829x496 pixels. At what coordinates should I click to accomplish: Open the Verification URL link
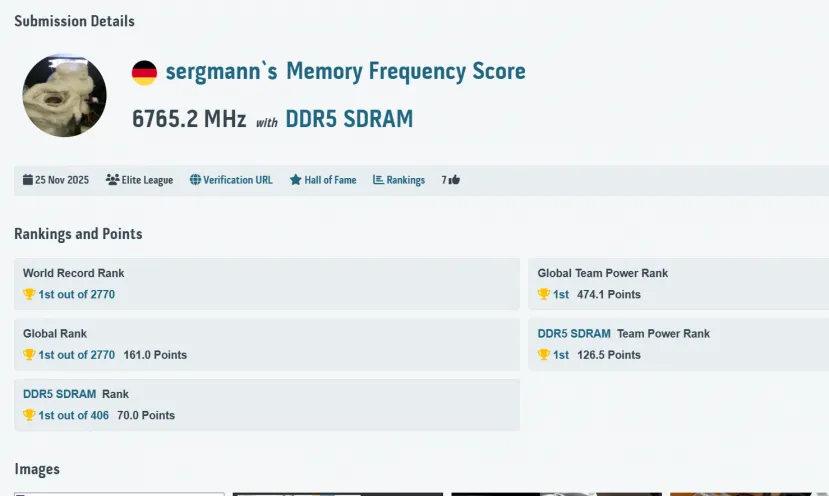pyautogui.click(x=238, y=180)
